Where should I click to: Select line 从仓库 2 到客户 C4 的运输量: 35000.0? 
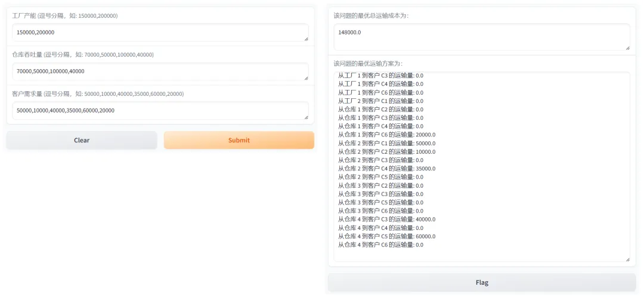387,169
